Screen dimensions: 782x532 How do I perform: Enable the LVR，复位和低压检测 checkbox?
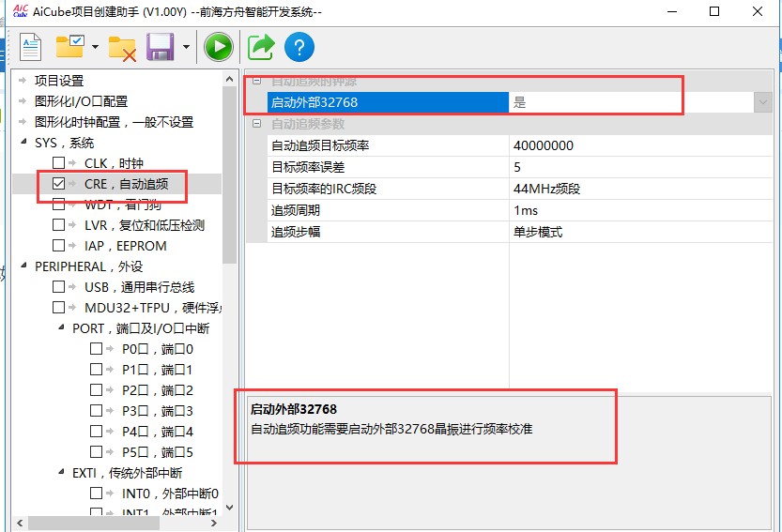[58, 225]
